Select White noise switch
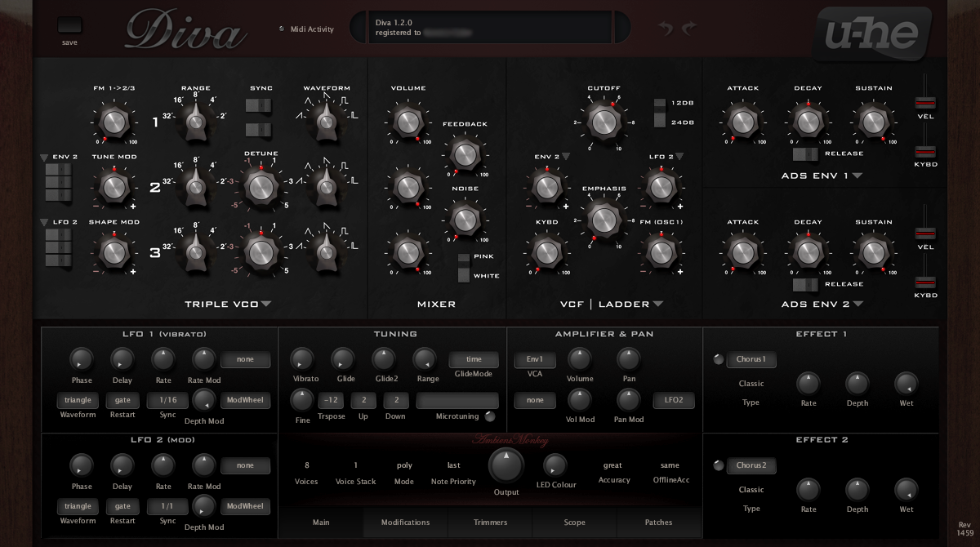 tap(465, 275)
